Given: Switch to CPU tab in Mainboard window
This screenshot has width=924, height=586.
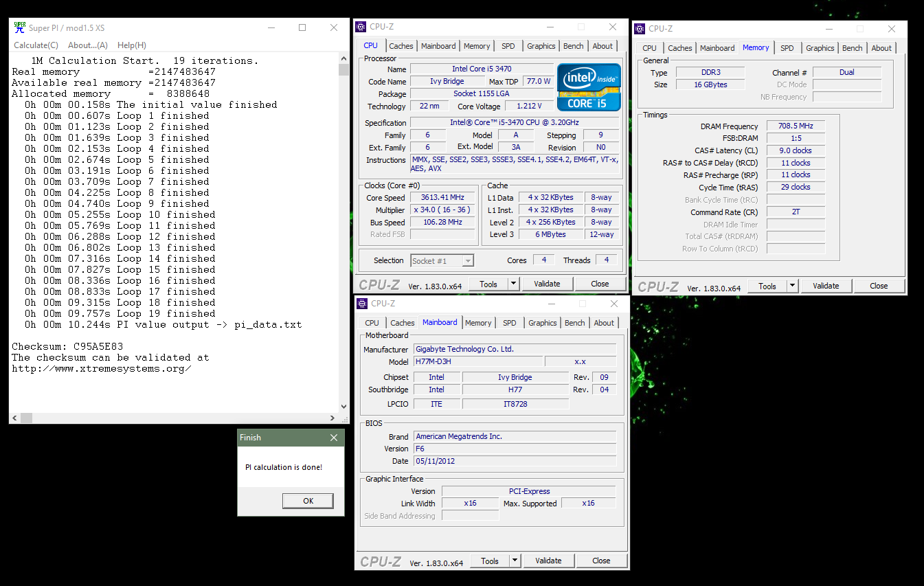Looking at the screenshot, I should [x=372, y=323].
